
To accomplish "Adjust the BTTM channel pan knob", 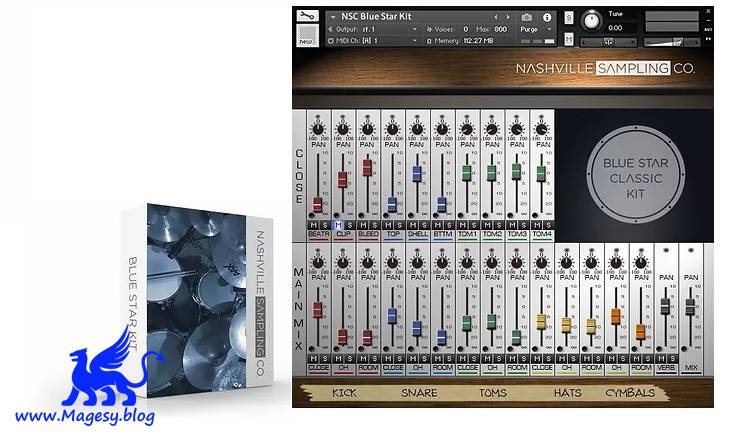I will point(442,129).
